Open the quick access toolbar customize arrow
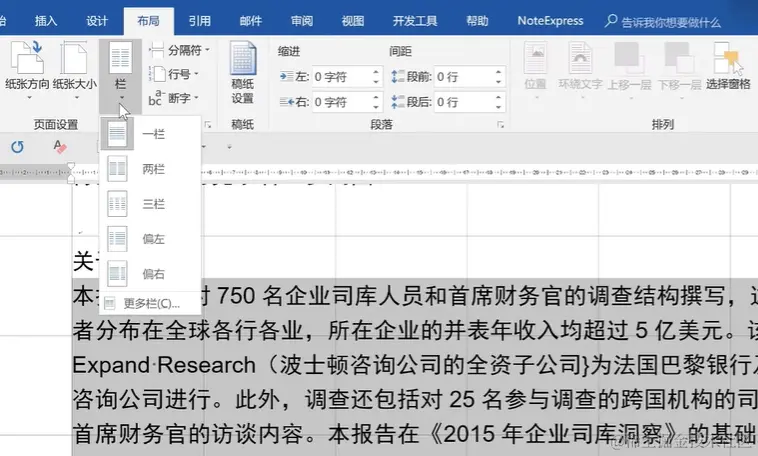The height and width of the screenshot is (456, 758). [x=229, y=147]
